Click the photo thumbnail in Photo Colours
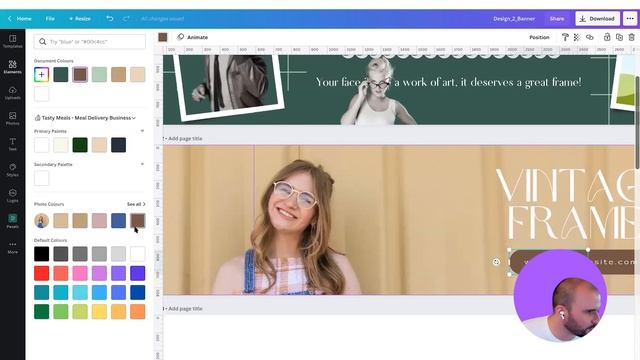The image size is (640, 360). [x=41, y=220]
